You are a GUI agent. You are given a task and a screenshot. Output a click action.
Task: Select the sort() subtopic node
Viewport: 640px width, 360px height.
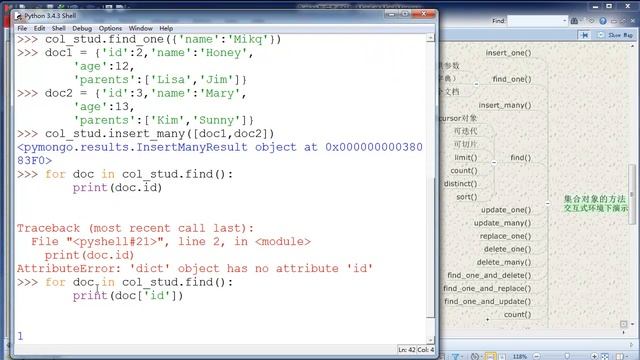click(x=467, y=197)
